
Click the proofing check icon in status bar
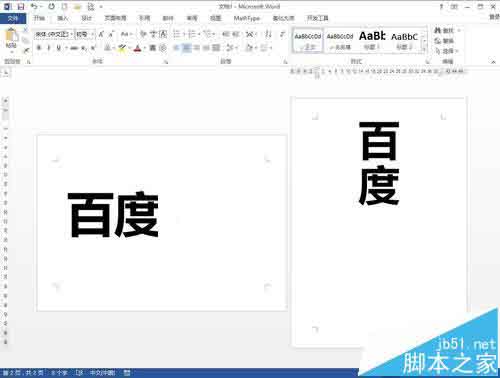coord(79,372)
